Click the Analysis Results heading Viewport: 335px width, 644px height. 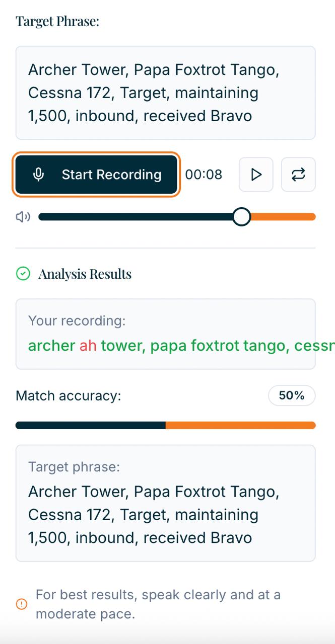[x=86, y=273]
